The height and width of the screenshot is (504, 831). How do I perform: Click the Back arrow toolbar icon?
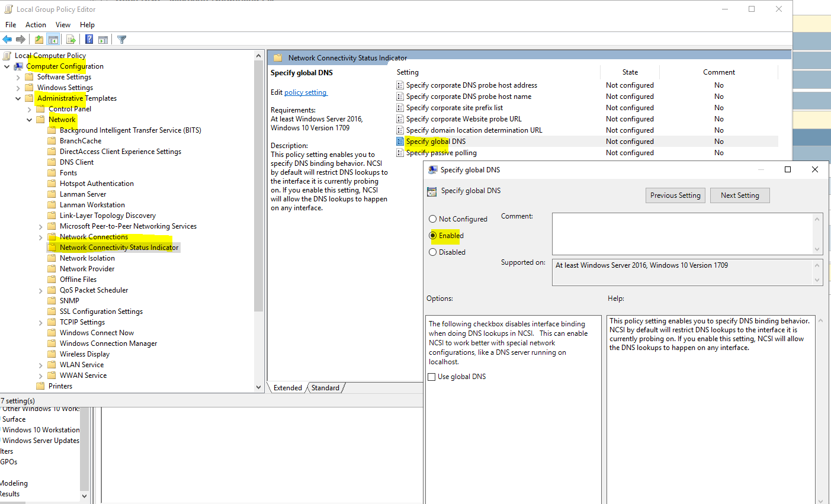(7, 40)
